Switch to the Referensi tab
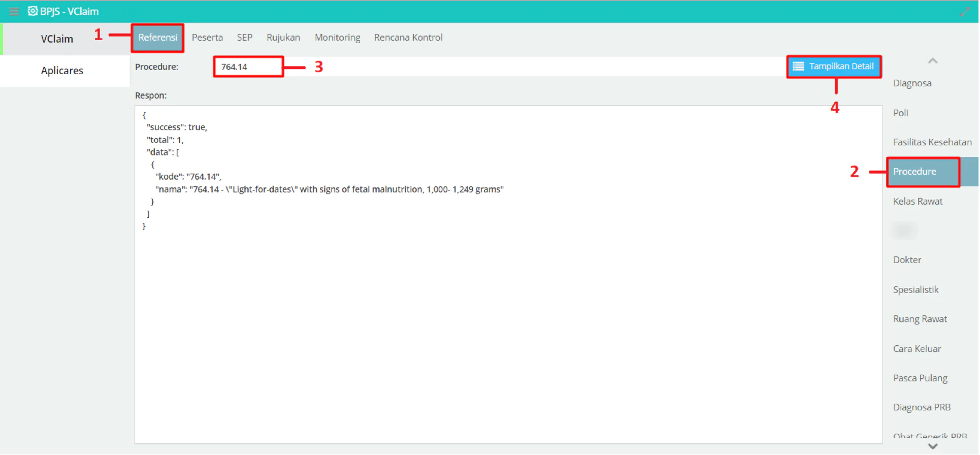Screen dimensions: 980x455 click(x=157, y=38)
